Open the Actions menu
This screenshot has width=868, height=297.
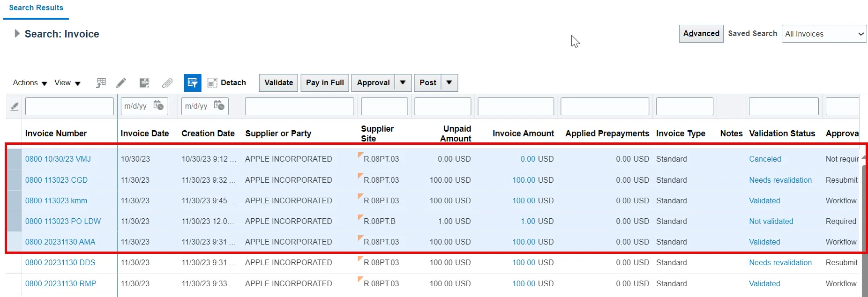(x=30, y=83)
